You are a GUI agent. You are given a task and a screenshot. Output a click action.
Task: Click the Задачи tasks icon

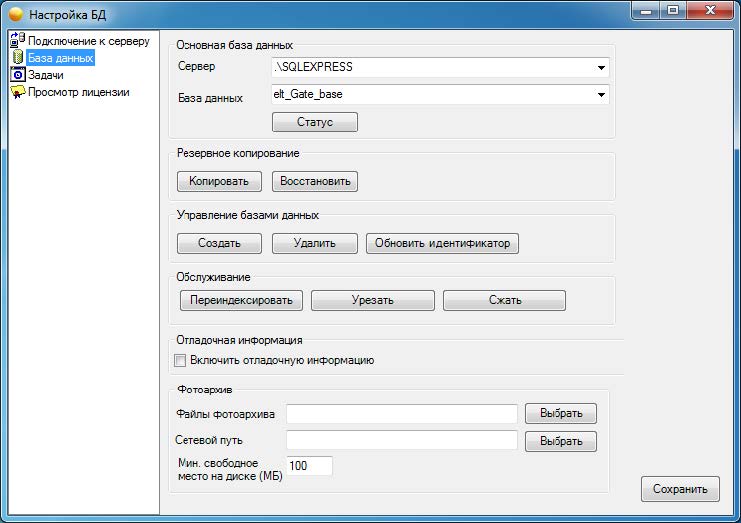coord(17,75)
